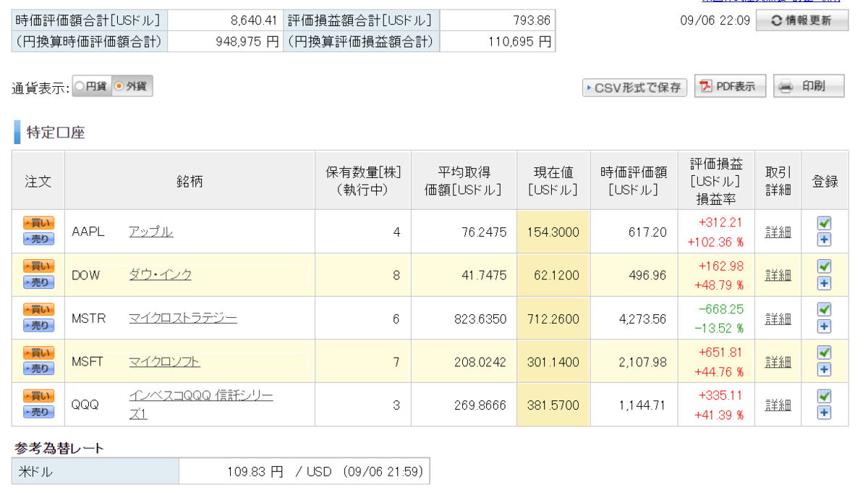This screenshot has height=493, width=868.
Task: Toggle the registered checkmark for AAPL
Action: pyautogui.click(x=824, y=223)
